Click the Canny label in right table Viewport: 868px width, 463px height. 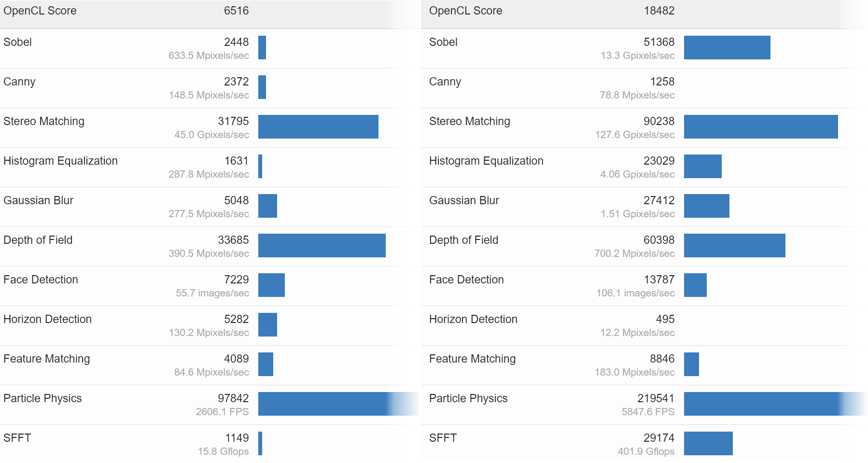click(x=445, y=82)
